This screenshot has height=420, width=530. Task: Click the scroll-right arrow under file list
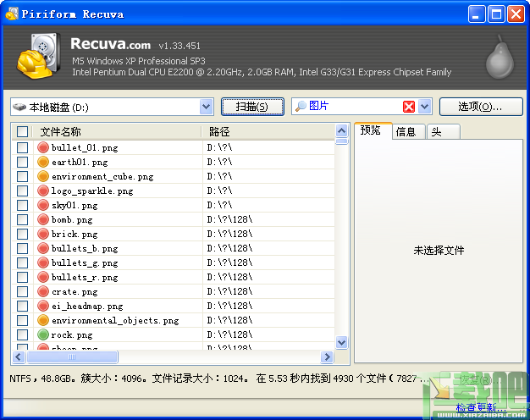pos(327,356)
